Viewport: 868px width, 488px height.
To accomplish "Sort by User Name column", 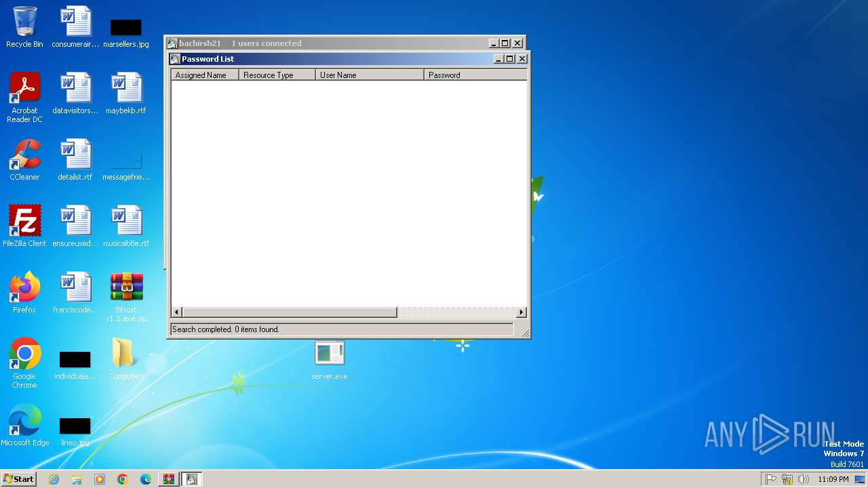I will tap(370, 75).
